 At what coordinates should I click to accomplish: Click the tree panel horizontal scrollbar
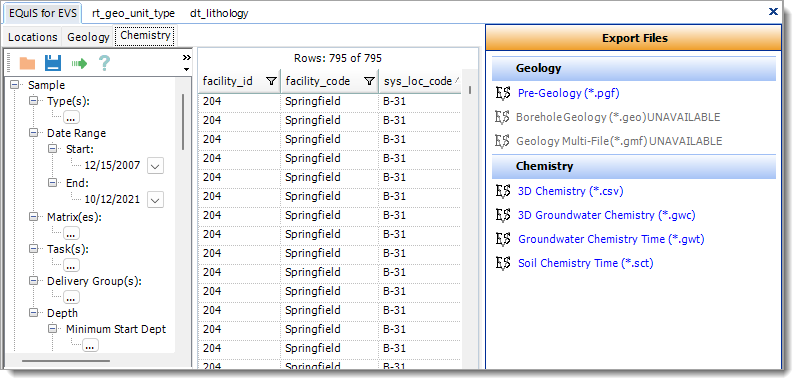(66, 361)
